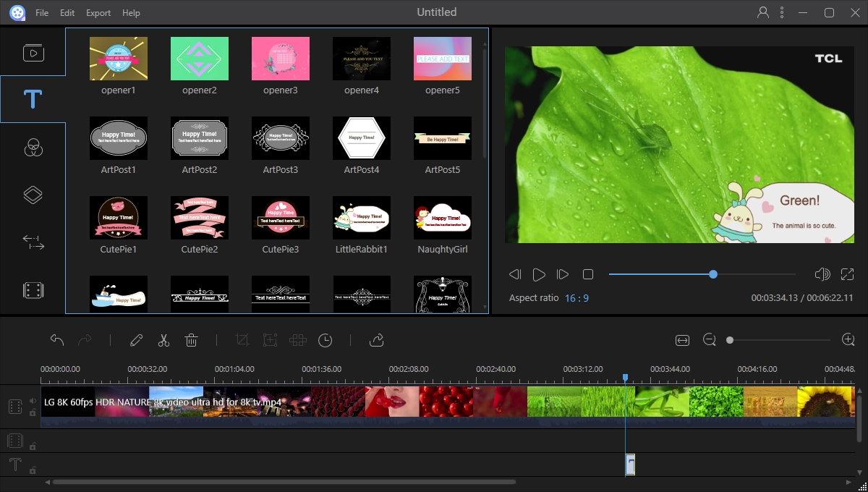Image resolution: width=868 pixels, height=492 pixels.
Task: Click the scissors split tool
Action: tap(163, 340)
